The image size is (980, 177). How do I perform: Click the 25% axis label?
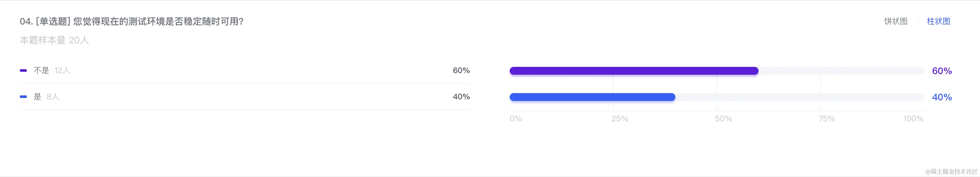pos(620,119)
